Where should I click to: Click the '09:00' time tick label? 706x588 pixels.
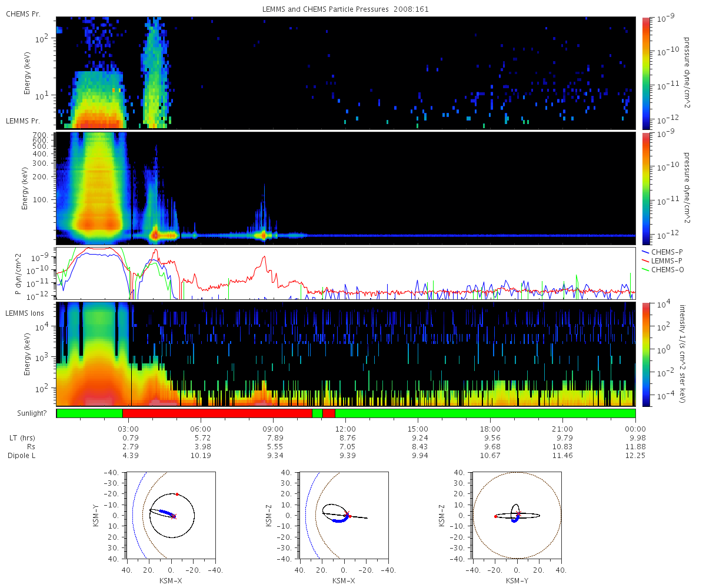274,429
